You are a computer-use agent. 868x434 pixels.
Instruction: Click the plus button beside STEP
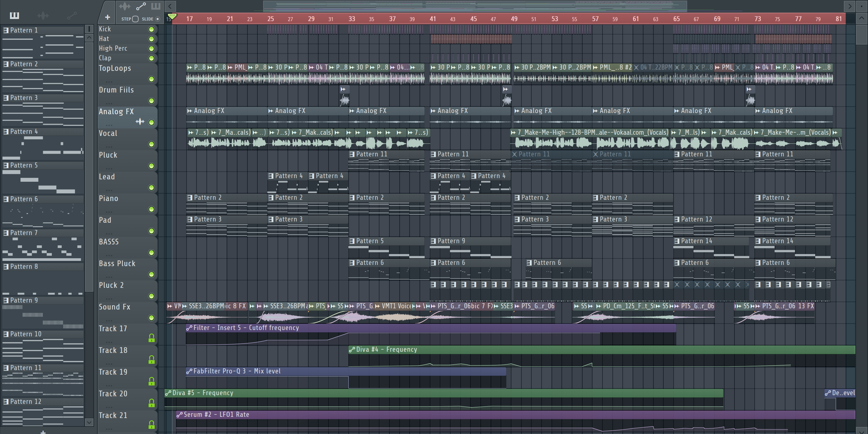[x=108, y=17]
